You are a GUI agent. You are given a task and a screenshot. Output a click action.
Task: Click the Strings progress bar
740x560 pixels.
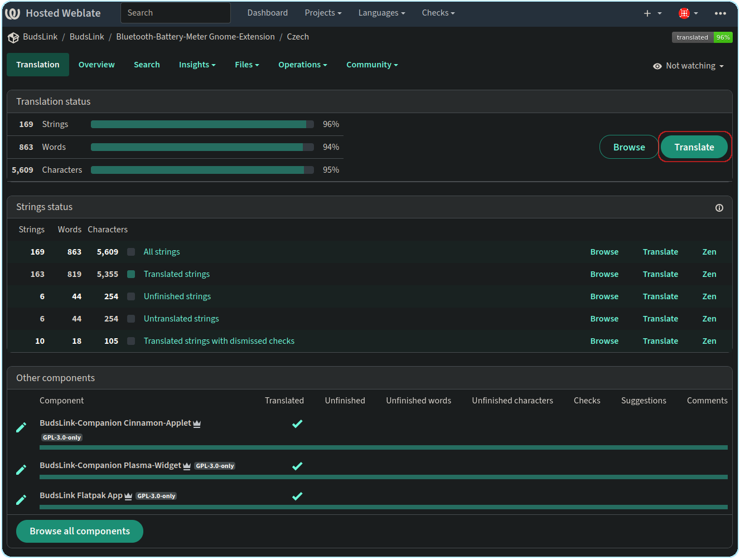click(x=202, y=124)
